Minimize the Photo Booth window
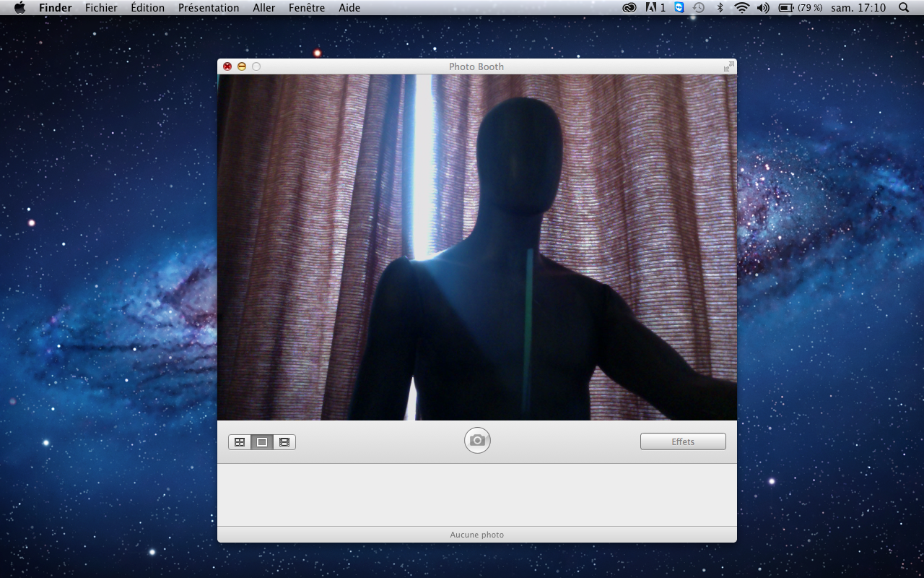The width and height of the screenshot is (924, 578). 242,66
